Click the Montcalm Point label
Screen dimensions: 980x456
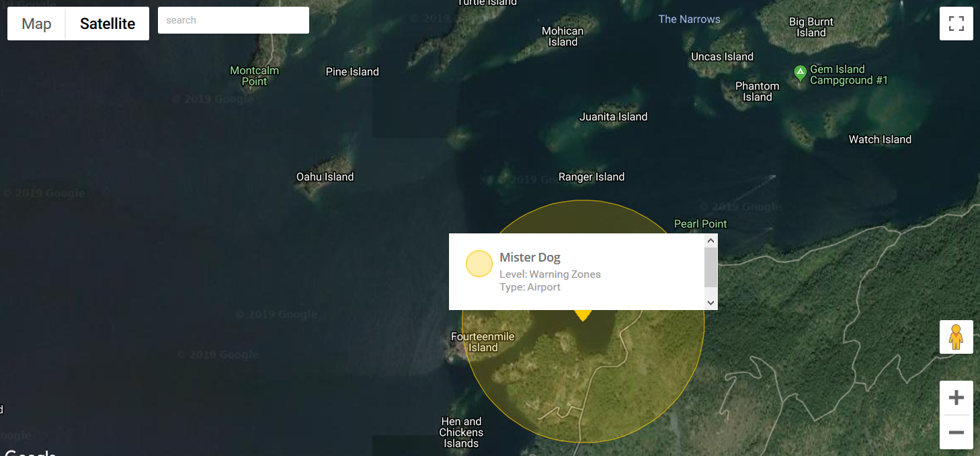[x=254, y=76]
